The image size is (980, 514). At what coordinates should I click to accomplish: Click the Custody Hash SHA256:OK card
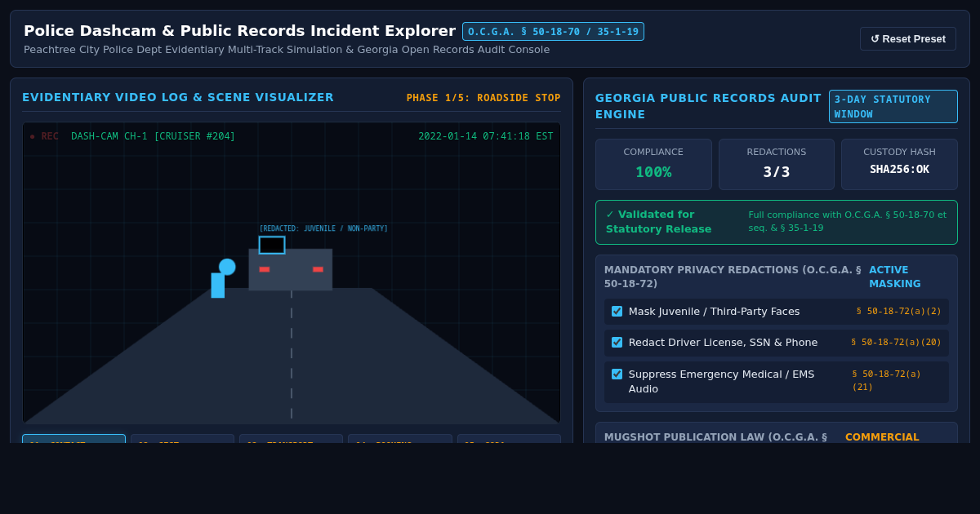[899, 164]
